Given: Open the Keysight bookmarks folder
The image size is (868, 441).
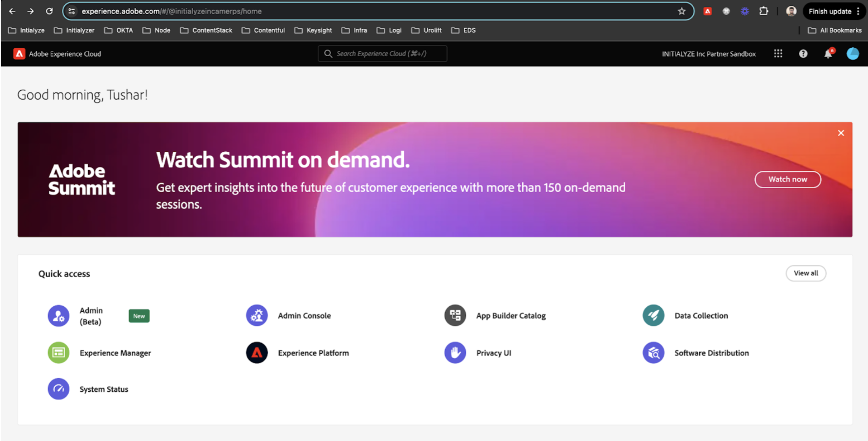Looking at the screenshot, I should tap(313, 30).
